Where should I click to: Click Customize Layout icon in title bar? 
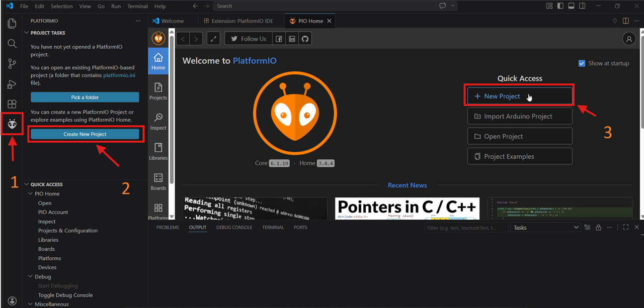click(549, 6)
